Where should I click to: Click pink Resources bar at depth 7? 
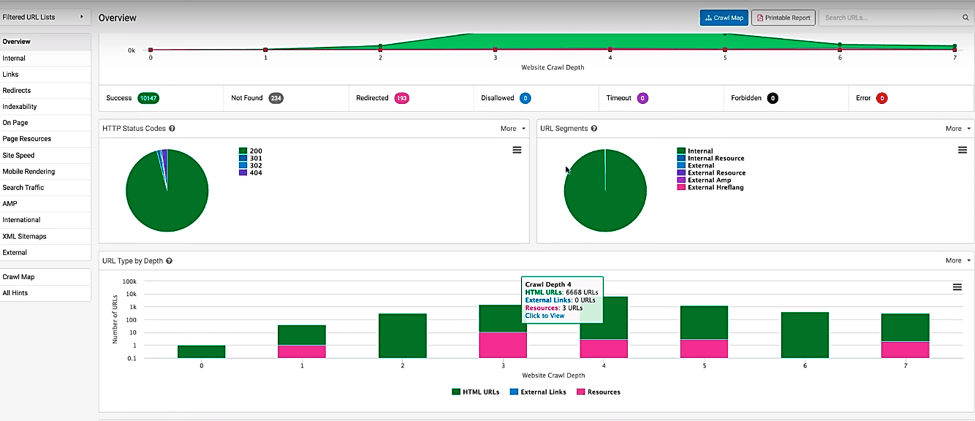tap(905, 349)
